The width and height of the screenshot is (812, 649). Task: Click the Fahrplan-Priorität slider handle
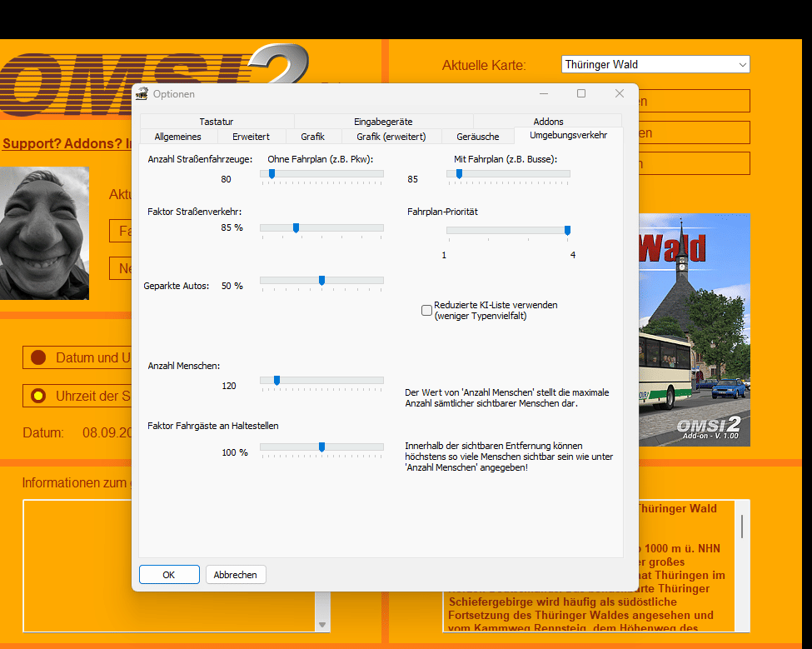567,230
